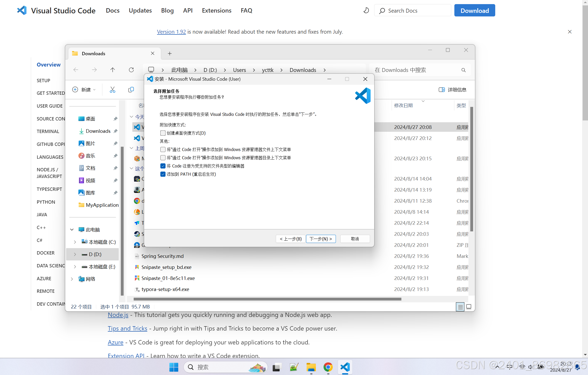Open the FAQ menu item

pos(246,11)
